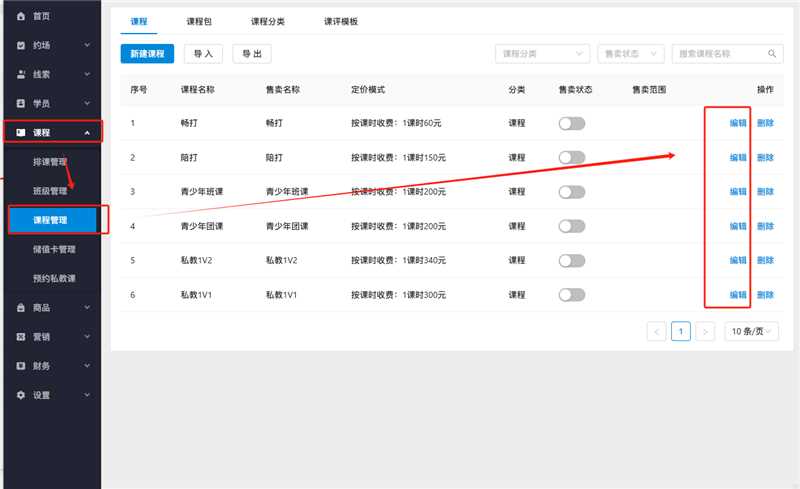This screenshot has height=489, width=800.
Task: Toggle sale status switch for 陪打
Action: (571, 158)
